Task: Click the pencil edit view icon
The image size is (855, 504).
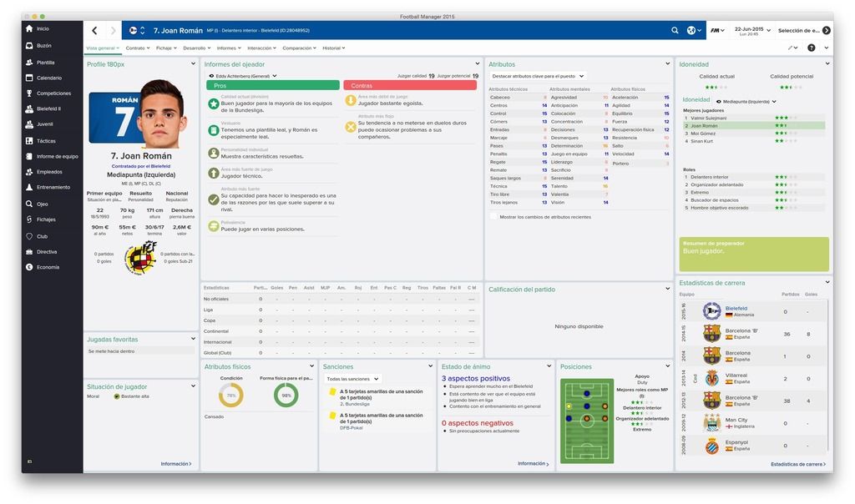Action: point(791,48)
